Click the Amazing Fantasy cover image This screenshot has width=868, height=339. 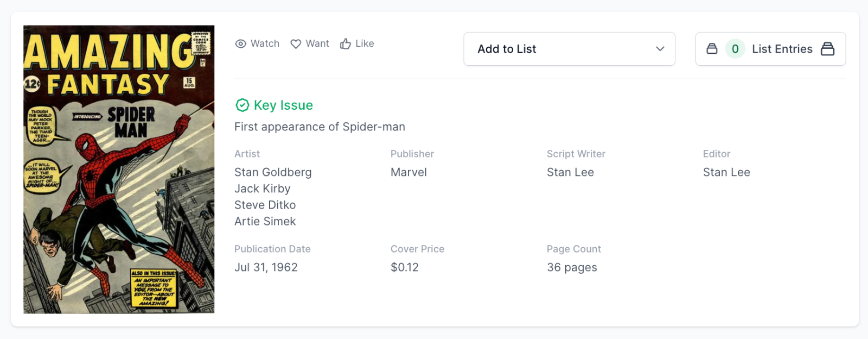119,168
